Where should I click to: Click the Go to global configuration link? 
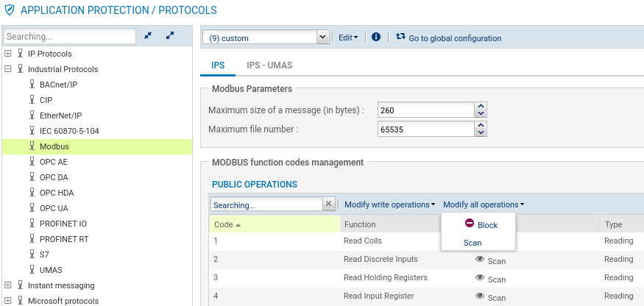pos(455,38)
